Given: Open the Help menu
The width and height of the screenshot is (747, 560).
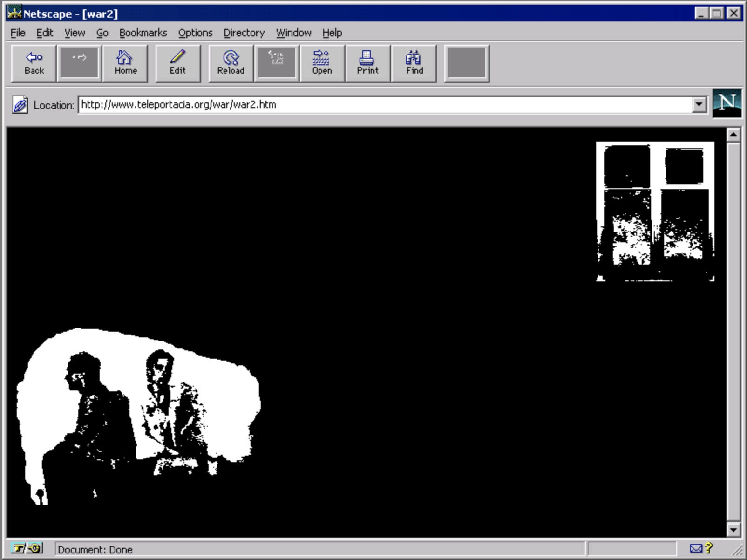Looking at the screenshot, I should coord(332,33).
